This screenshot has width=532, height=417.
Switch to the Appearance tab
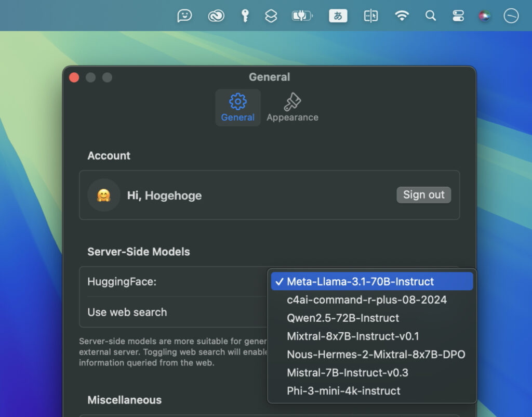[x=292, y=108]
